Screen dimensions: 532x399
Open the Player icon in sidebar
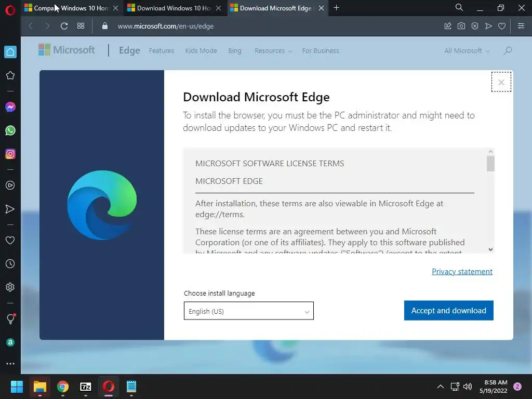point(10,185)
